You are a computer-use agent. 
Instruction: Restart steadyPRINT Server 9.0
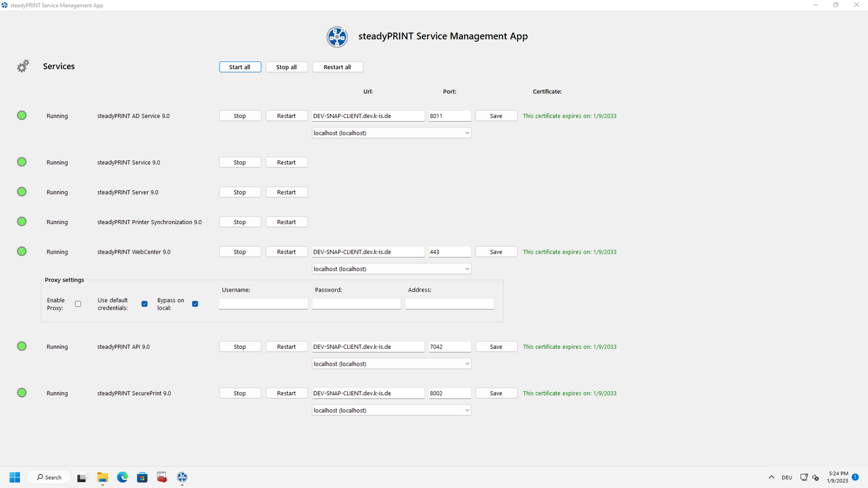click(x=287, y=192)
